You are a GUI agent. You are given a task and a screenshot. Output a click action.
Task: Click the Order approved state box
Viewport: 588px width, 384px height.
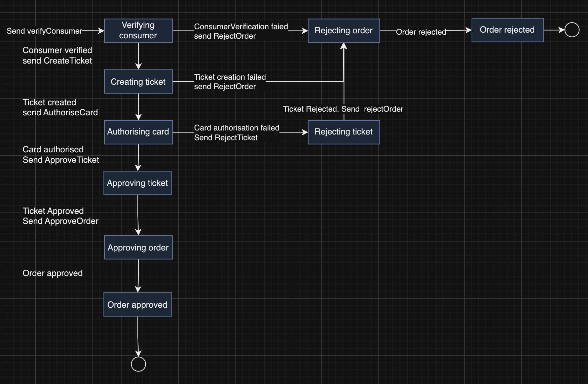click(138, 305)
